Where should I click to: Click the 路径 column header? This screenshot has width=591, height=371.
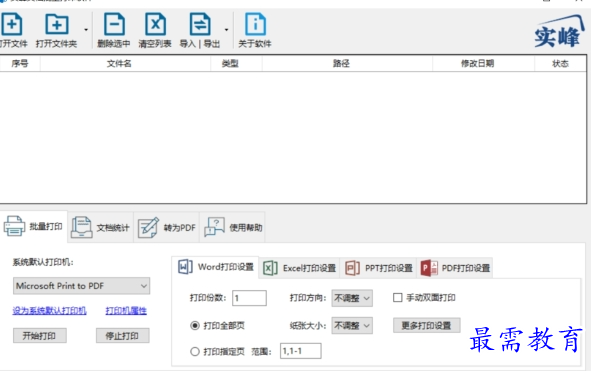pyautogui.click(x=347, y=63)
